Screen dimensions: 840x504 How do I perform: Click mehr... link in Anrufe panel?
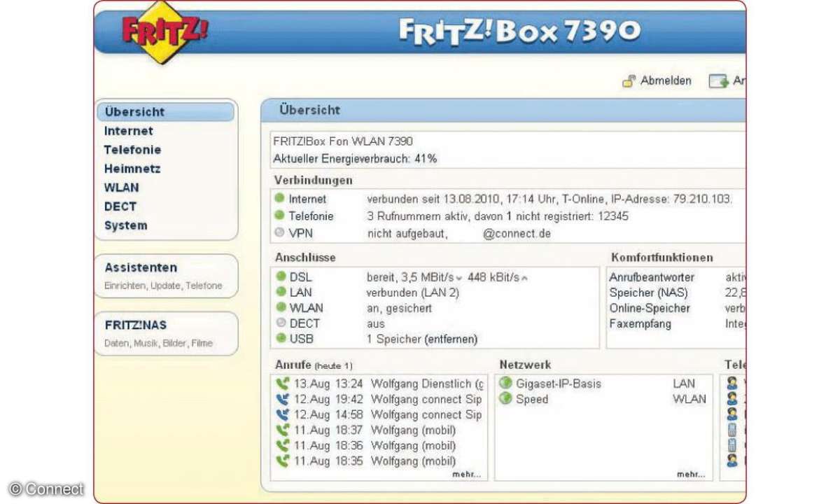point(467,474)
